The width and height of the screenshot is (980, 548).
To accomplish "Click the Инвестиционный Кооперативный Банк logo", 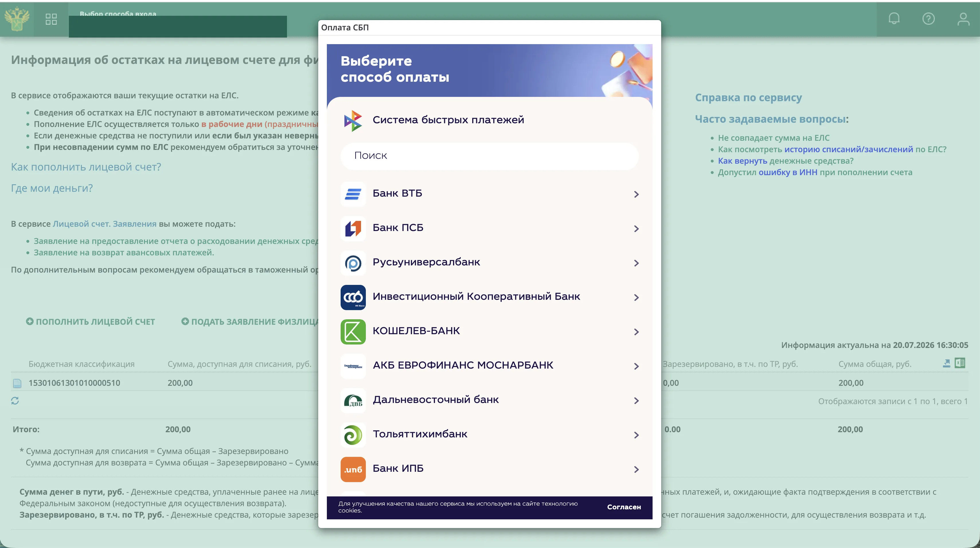I will 353,298.
